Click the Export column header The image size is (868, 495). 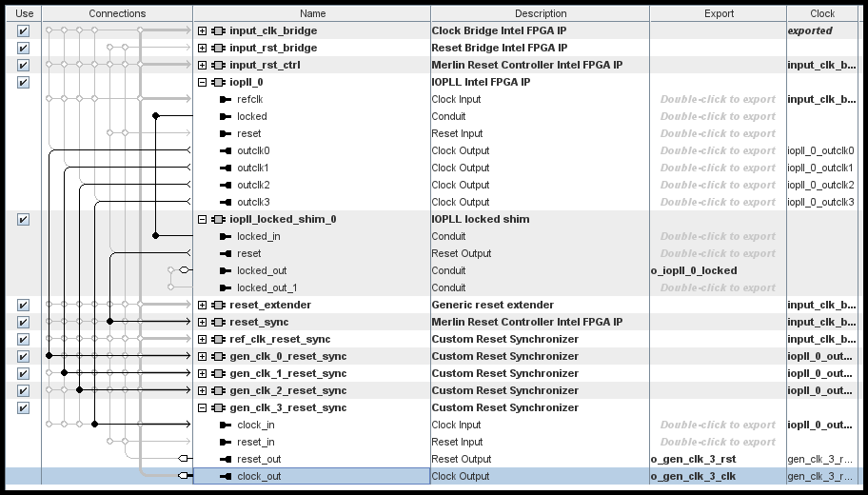[719, 13]
